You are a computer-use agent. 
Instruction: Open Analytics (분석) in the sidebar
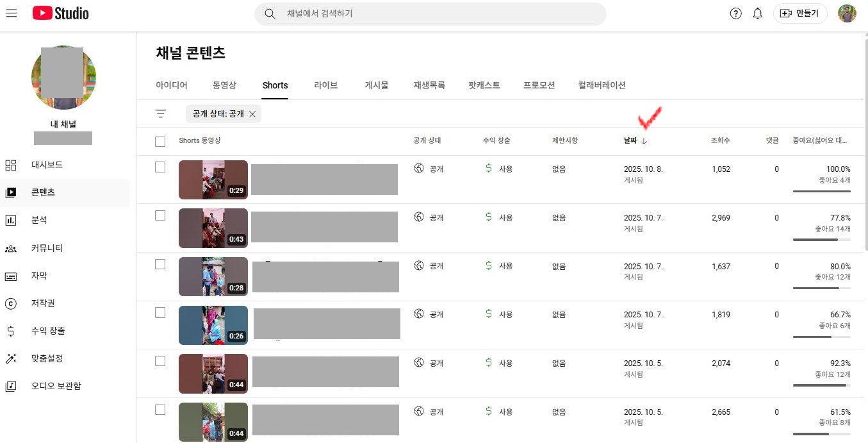tap(39, 220)
